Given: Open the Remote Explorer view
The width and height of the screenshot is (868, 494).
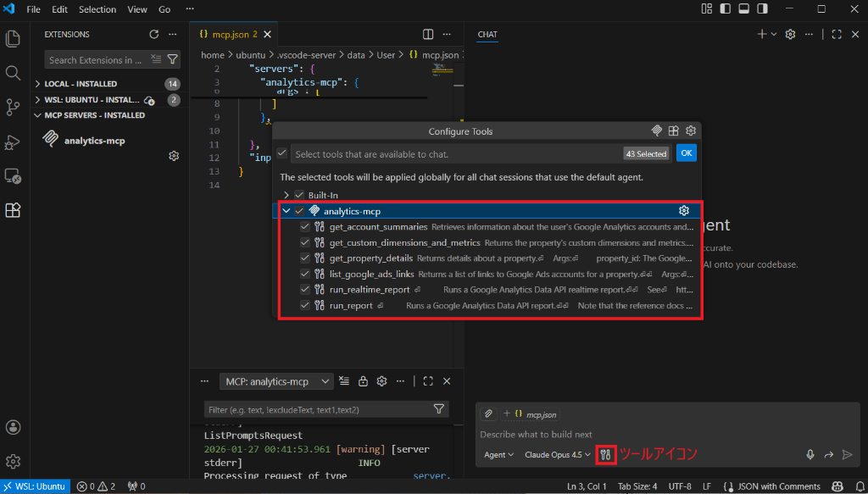Looking at the screenshot, I should (13, 176).
